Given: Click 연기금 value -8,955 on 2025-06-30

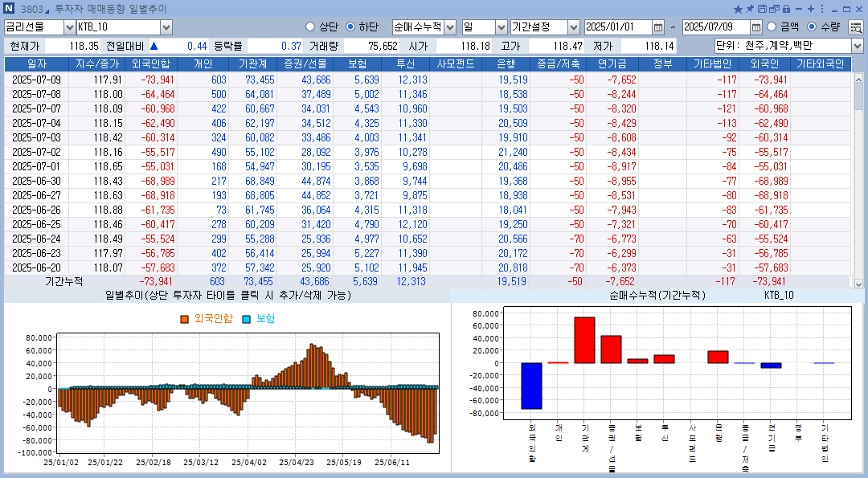Looking at the screenshot, I should [621, 181].
